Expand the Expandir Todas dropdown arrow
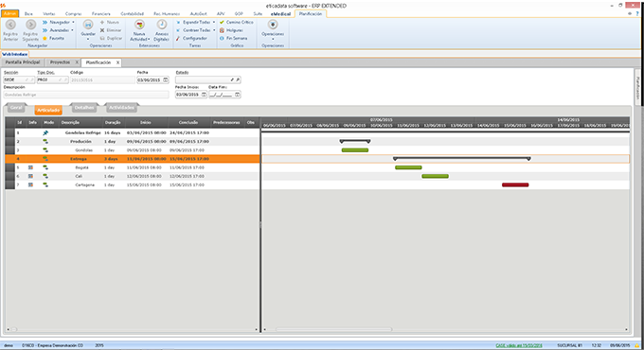This screenshot has width=644, height=350. 214,22
